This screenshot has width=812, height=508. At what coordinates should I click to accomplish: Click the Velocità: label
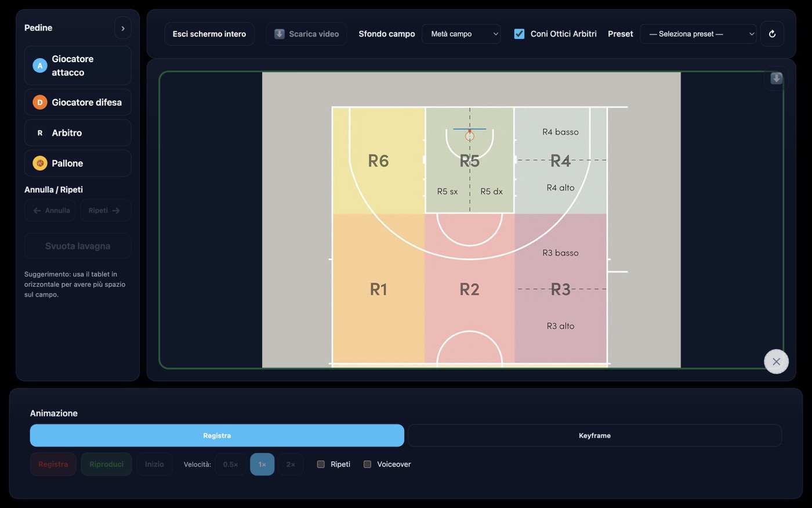(197, 464)
